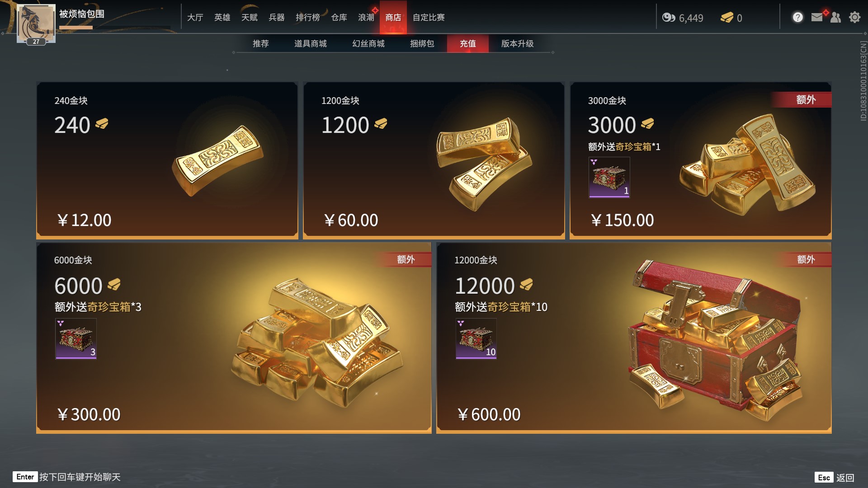Click the gold bar currency icon showing 0

pyautogui.click(x=726, y=18)
